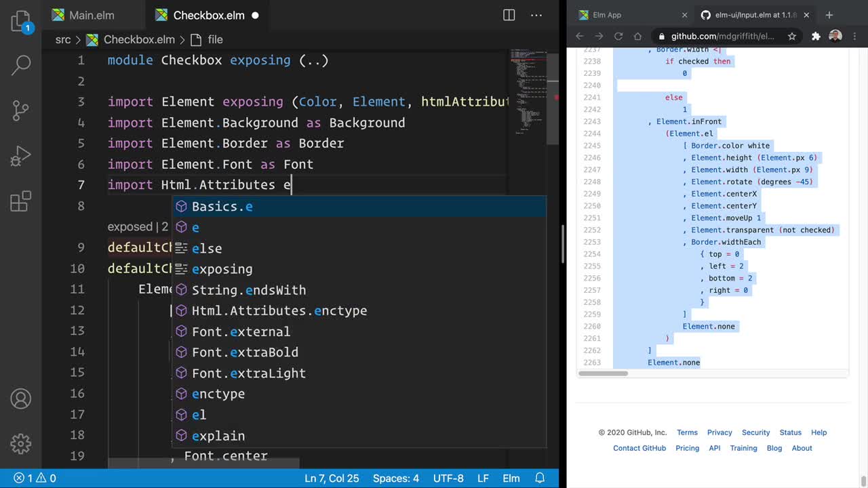The image size is (868, 488).
Task: Open the Manage gear icon
Action: coord(21,443)
